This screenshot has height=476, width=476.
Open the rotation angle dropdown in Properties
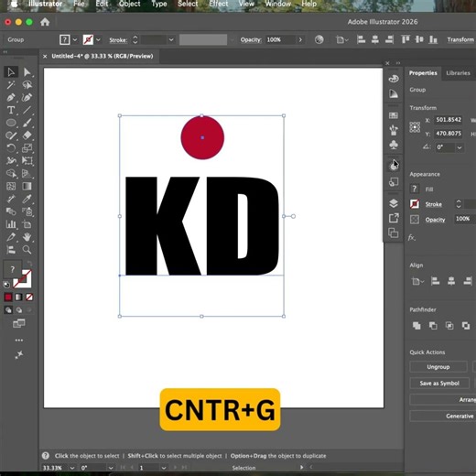pos(460,147)
